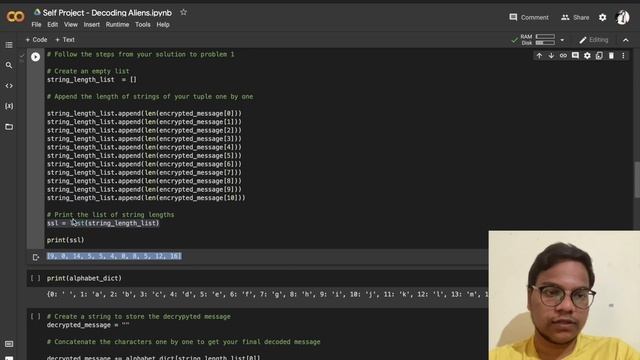Screen dimensions: 640x360
Task: Open the Comment button
Action: (529, 18)
